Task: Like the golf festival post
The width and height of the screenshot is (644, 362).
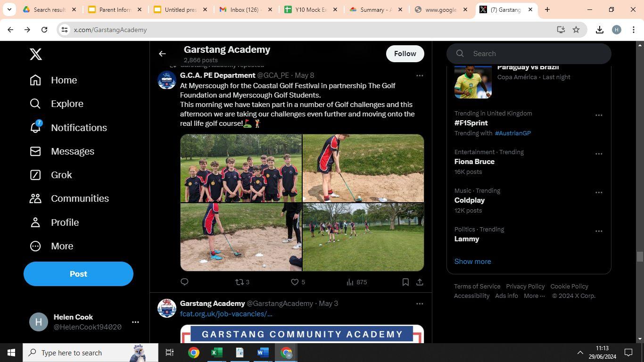Action: [297, 282]
